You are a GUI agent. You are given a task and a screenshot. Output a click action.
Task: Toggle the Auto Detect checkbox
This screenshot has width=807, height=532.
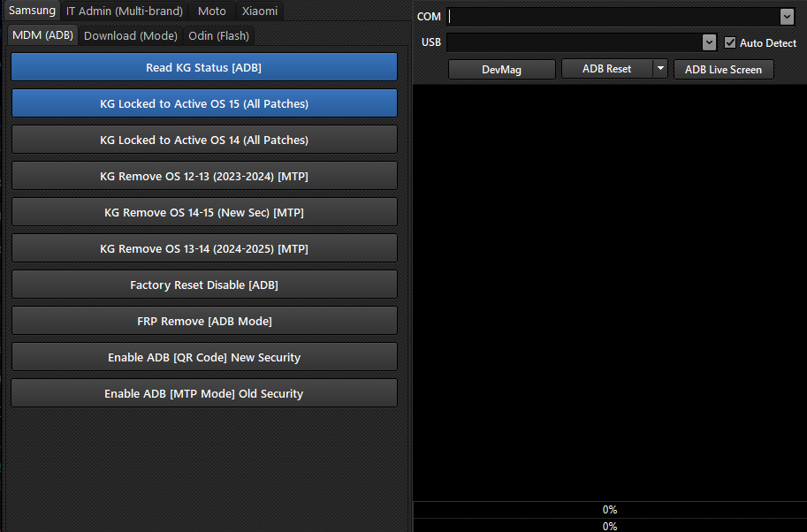click(730, 42)
